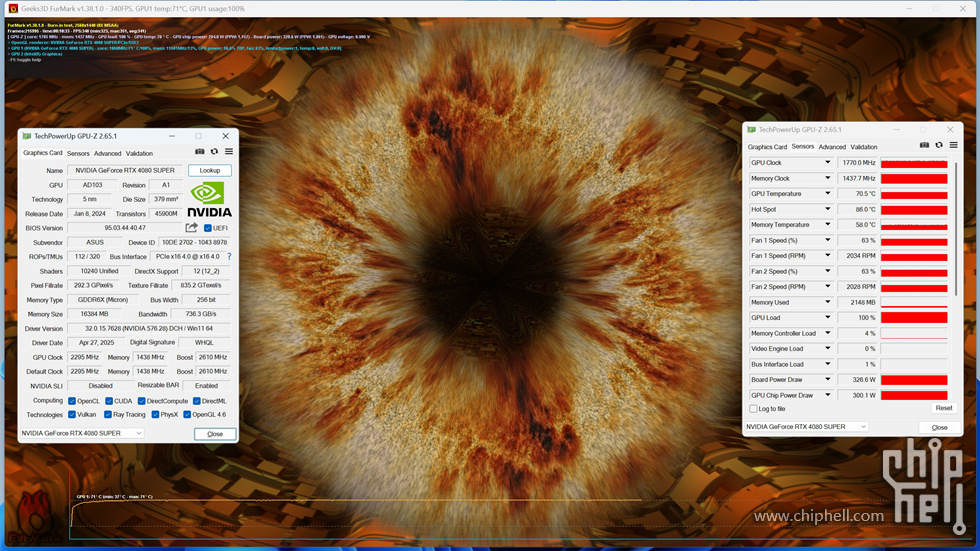Viewport: 980px width, 551px height.
Task: Click the GPU Temperature value 70.5 °C
Action: [857, 194]
